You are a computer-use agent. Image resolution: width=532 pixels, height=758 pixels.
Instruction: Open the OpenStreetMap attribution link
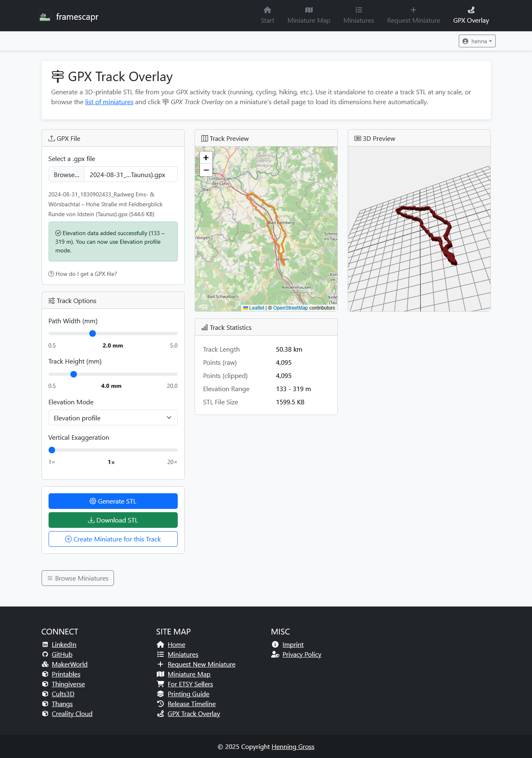290,308
